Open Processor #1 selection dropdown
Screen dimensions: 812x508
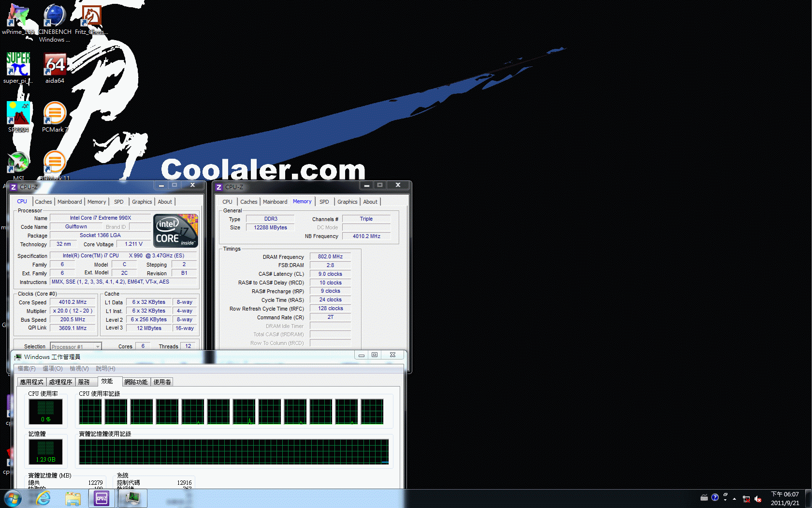coord(75,346)
